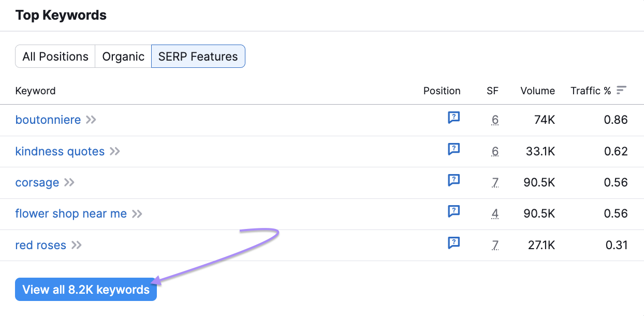
Task: Click SERP feature icon for flower shop near me
Action: coord(453,212)
